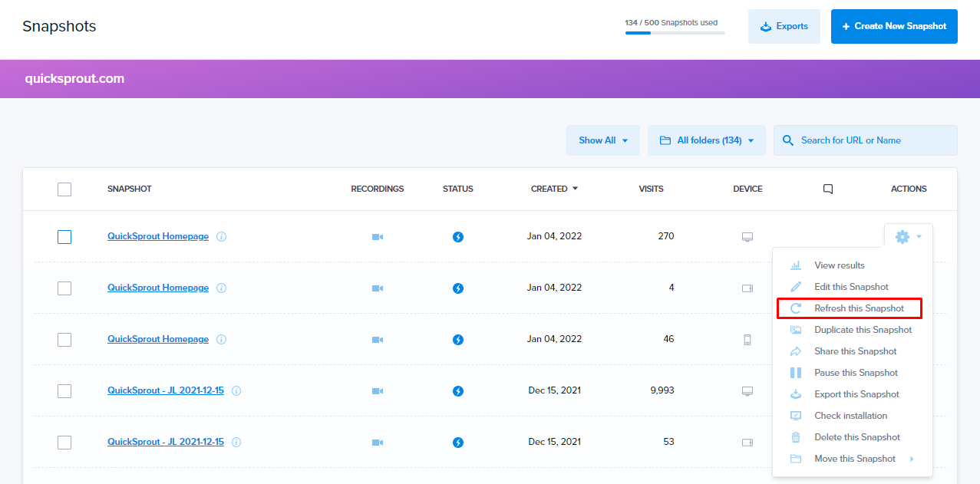Click status lightning icon in 9,993 visits row
This screenshot has width=980, height=484.
click(458, 391)
